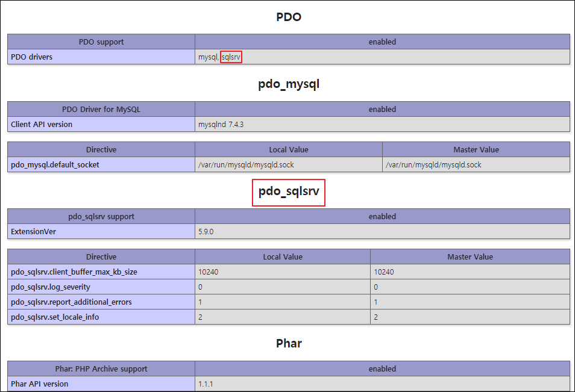Click the Phar section heading

coord(289,343)
